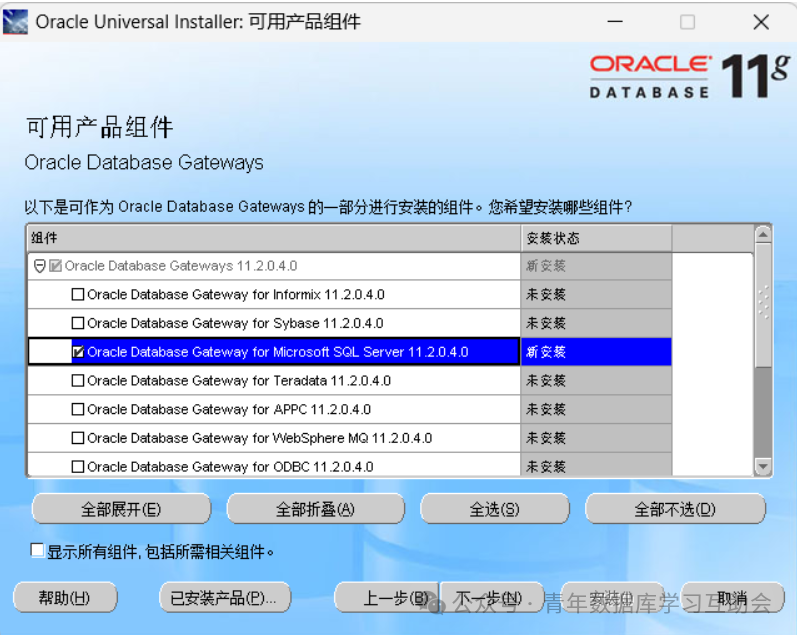Image resolution: width=797 pixels, height=635 pixels.
Task: Click 未安装 status of Teradata row
Action: 596,381
